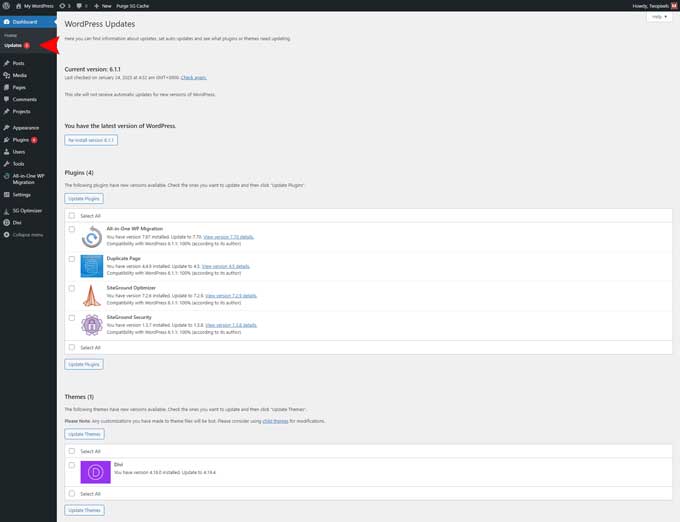Click the Projects icon in sidebar

click(x=7, y=111)
